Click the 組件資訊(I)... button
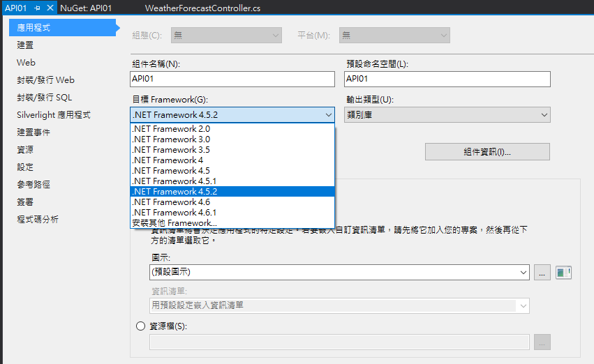Viewport: 594px width, 364px height. click(487, 152)
